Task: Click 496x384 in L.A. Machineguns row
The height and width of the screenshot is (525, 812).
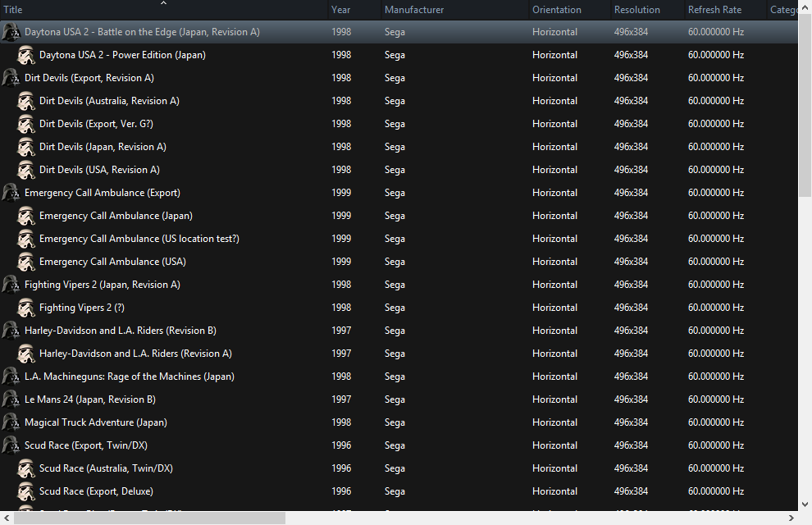Action: [x=631, y=377]
